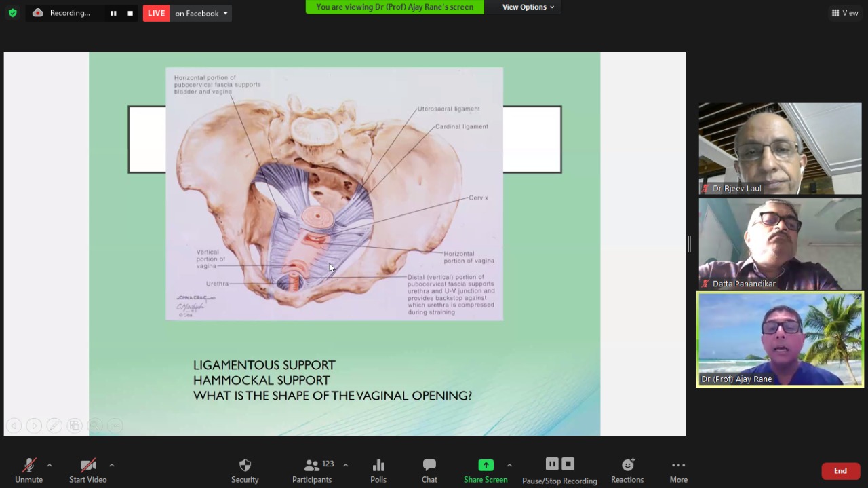
Task: Click muted mic icon on Datta Panandikar
Action: tap(706, 283)
